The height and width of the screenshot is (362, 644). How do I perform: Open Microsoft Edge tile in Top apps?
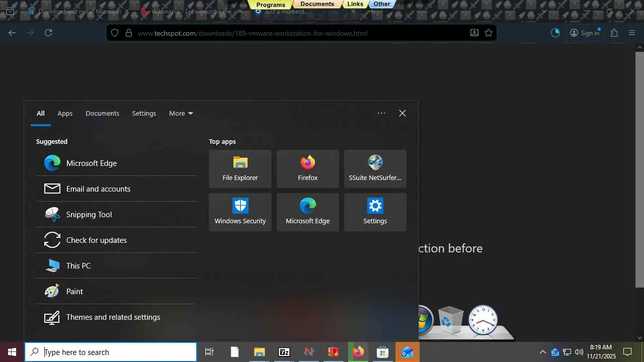click(308, 212)
